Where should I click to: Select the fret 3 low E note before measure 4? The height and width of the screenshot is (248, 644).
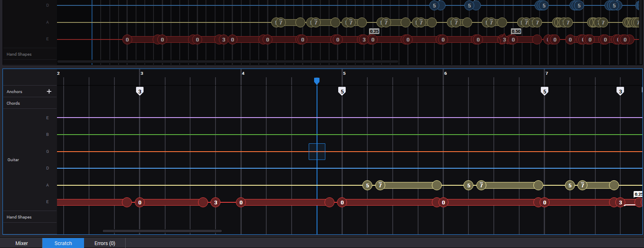coord(215,202)
